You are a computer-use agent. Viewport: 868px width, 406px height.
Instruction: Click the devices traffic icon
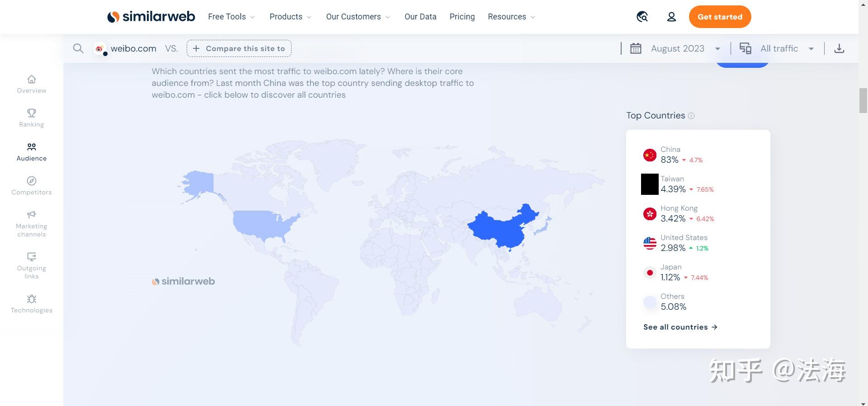[x=745, y=48]
